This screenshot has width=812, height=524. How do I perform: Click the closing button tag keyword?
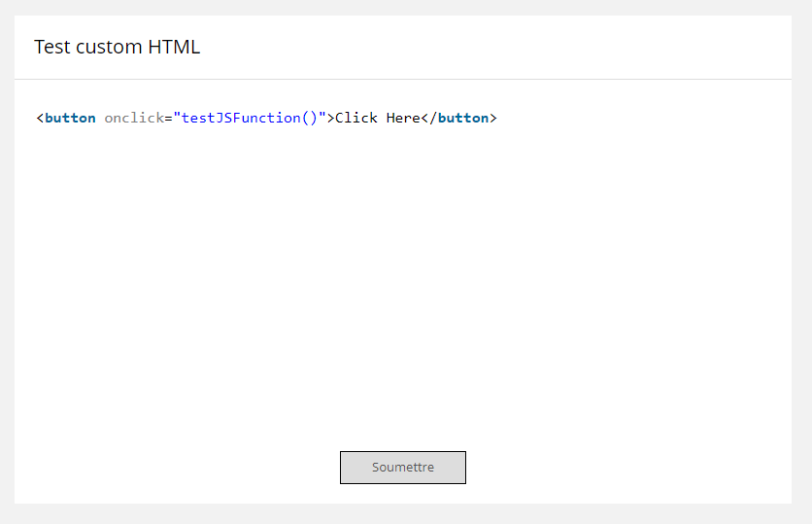coord(463,118)
